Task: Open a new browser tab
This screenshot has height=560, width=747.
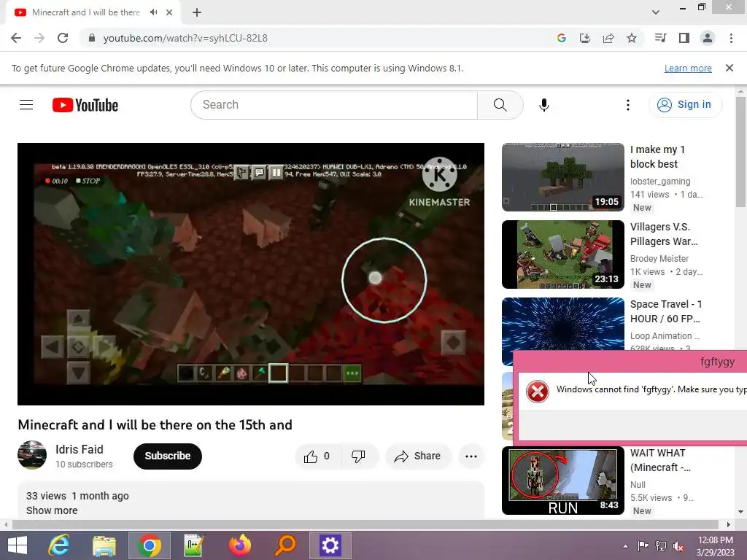Action: (x=197, y=12)
